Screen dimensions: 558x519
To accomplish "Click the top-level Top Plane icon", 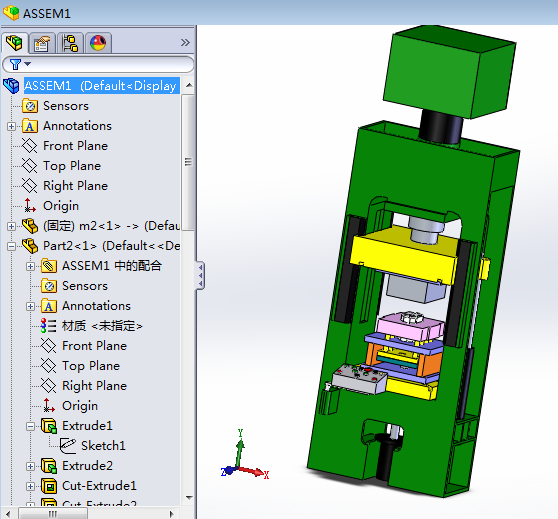I will click(x=30, y=166).
